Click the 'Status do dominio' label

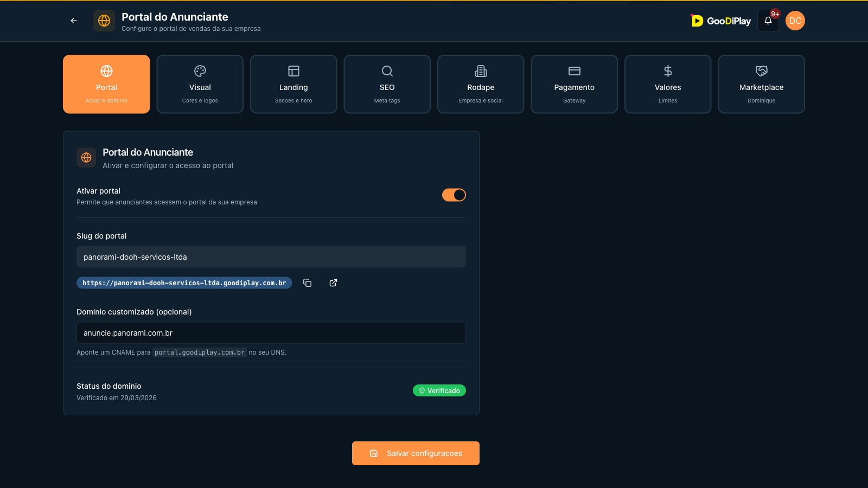(109, 386)
